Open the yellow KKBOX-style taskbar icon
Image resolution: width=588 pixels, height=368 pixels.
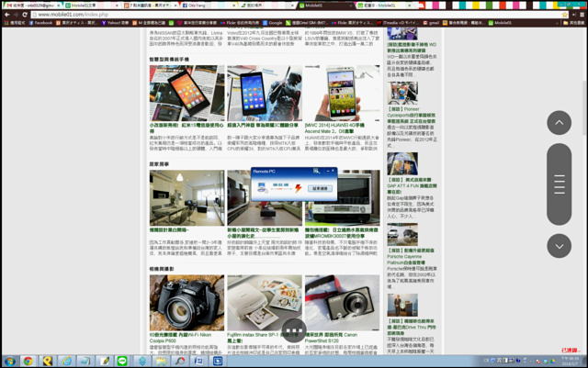tap(47, 362)
